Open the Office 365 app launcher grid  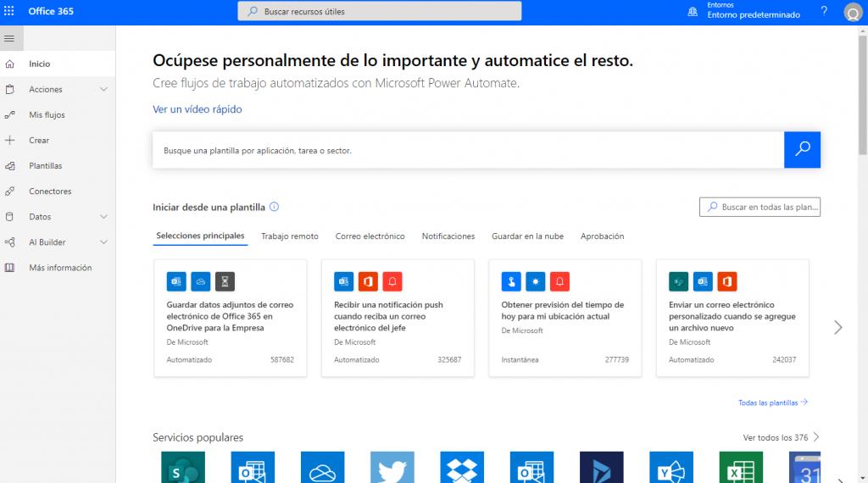[x=9, y=11]
